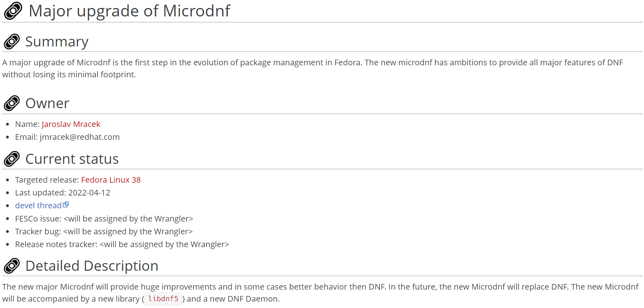This screenshot has width=644, height=308.
Task: Click external link icon after devel thread
Action: [x=66, y=205]
